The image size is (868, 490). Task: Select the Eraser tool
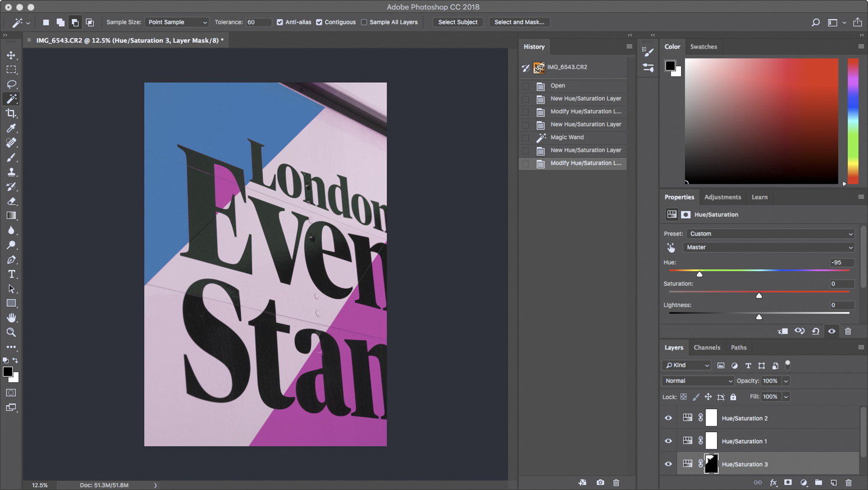click(11, 201)
